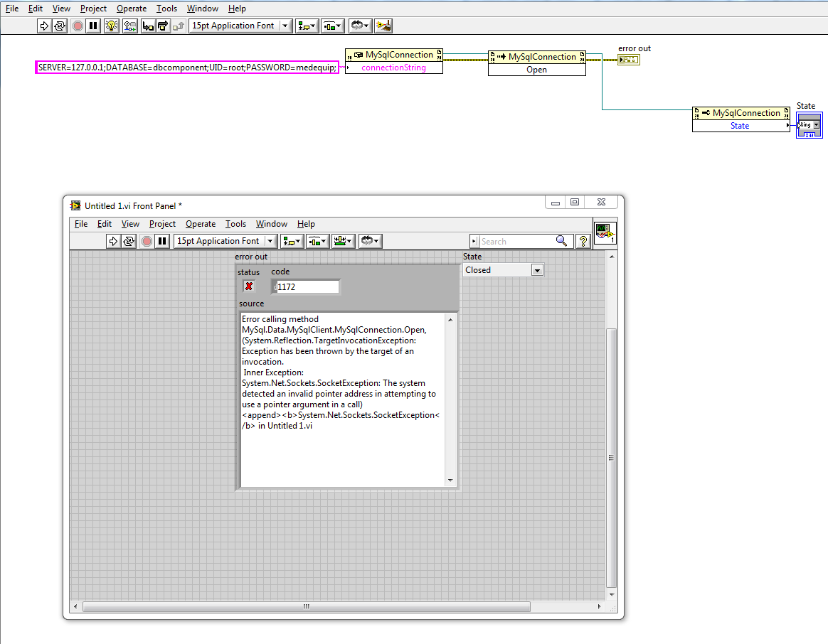
Task: Open Edit menu in block diagram window
Action: [x=36, y=9]
